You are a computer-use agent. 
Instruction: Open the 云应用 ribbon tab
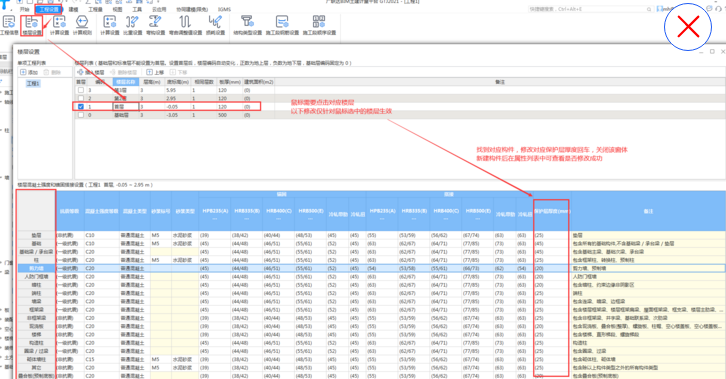[159, 9]
